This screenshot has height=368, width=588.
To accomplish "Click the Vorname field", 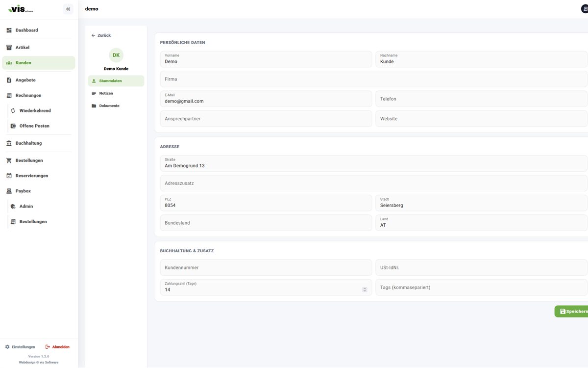I will (x=266, y=59).
